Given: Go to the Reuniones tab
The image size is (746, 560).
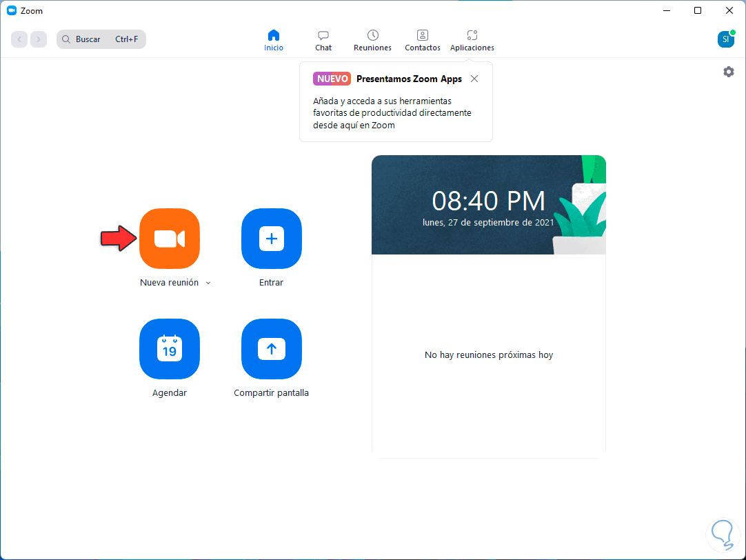Looking at the screenshot, I should pos(372,41).
